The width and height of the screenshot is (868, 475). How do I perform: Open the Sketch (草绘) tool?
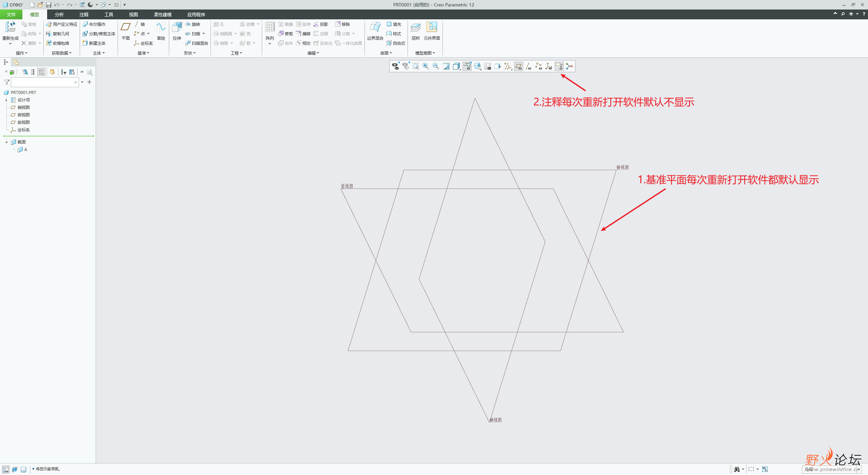(x=161, y=31)
